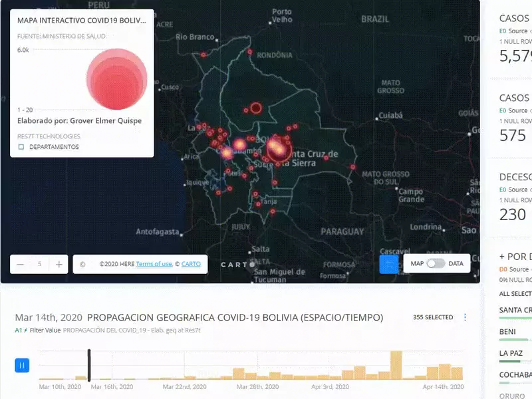Toggle the MAP/DATA switch
This screenshot has width=532, height=399.
coord(436,263)
